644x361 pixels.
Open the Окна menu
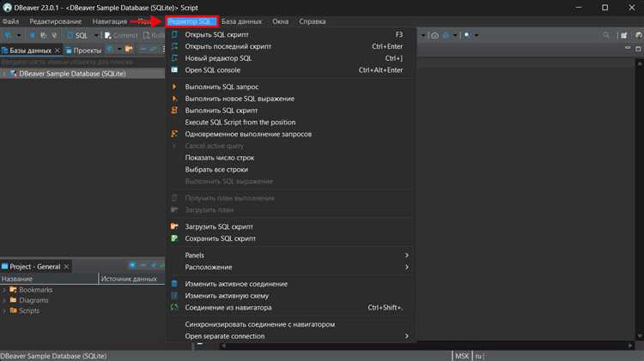pos(280,21)
